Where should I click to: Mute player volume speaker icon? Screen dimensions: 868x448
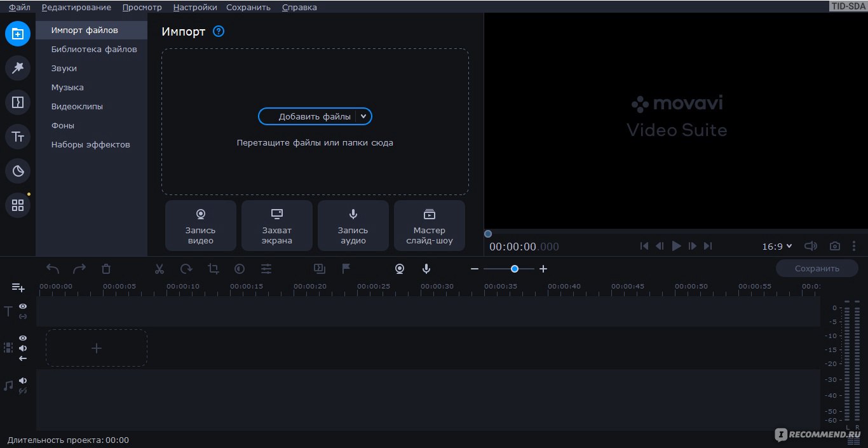click(811, 246)
